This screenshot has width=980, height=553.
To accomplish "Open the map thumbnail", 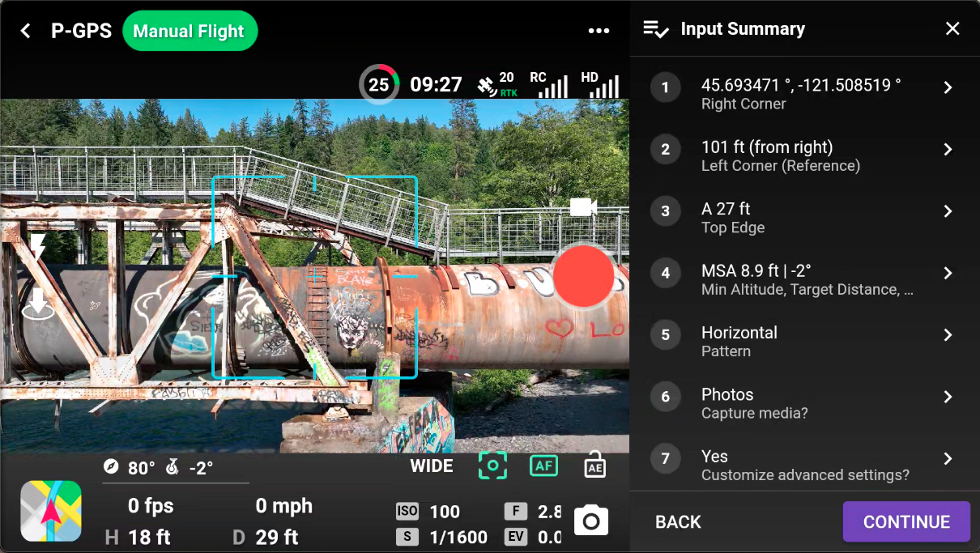I will pos(51,511).
